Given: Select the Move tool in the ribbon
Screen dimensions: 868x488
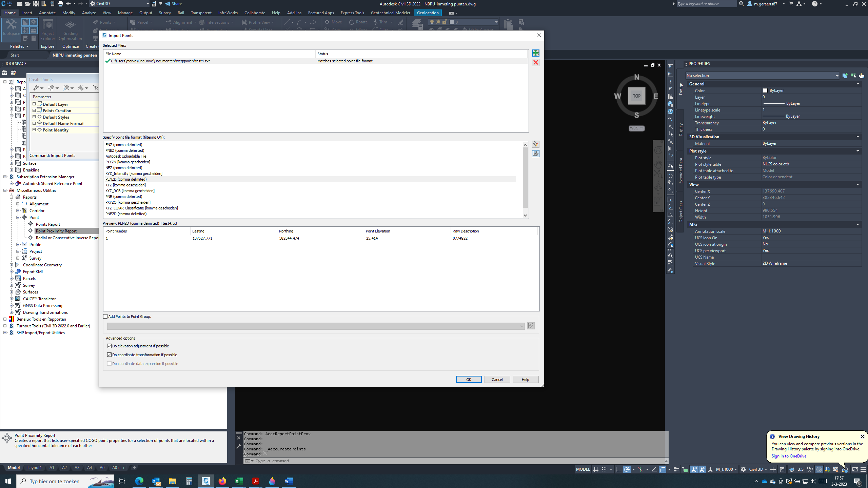Looking at the screenshot, I should [334, 22].
